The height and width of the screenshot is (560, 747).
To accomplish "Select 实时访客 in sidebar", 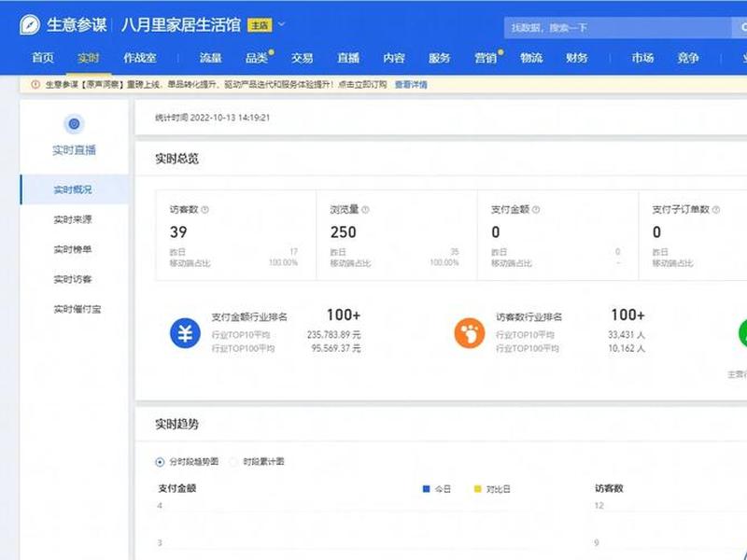I will point(73,279).
